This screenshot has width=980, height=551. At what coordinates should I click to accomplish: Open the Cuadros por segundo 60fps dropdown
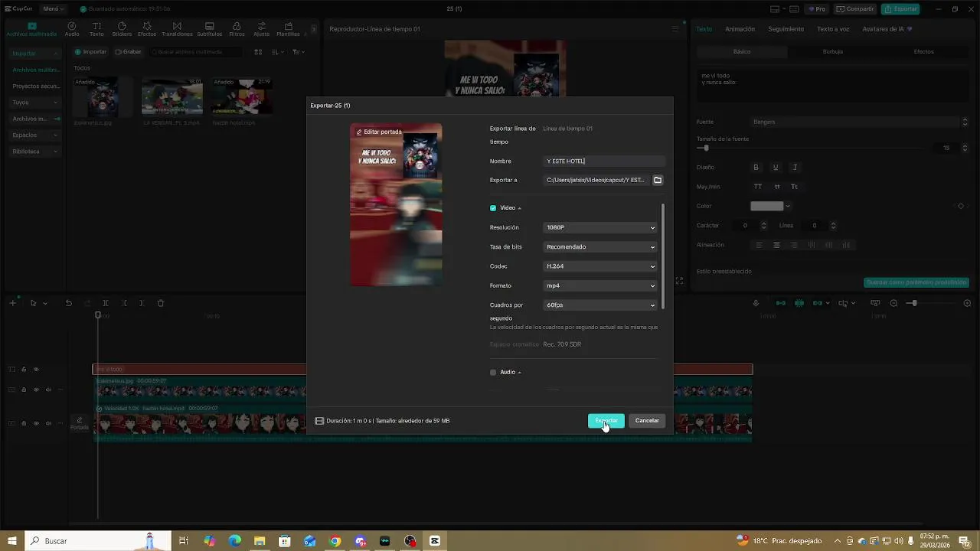(600, 305)
